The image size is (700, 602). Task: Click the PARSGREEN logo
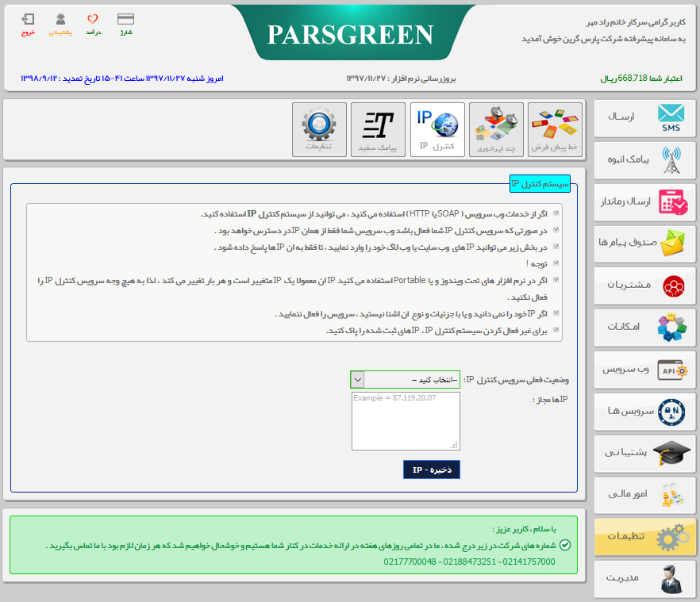tap(350, 35)
